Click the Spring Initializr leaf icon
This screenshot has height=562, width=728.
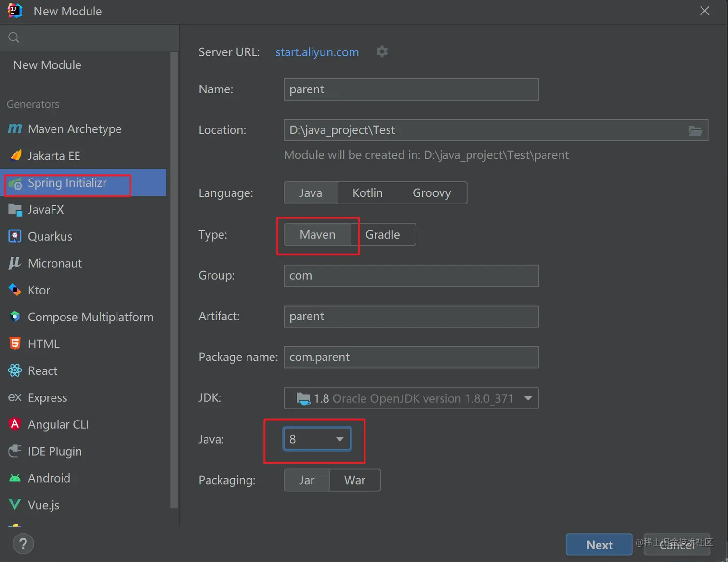[15, 183]
